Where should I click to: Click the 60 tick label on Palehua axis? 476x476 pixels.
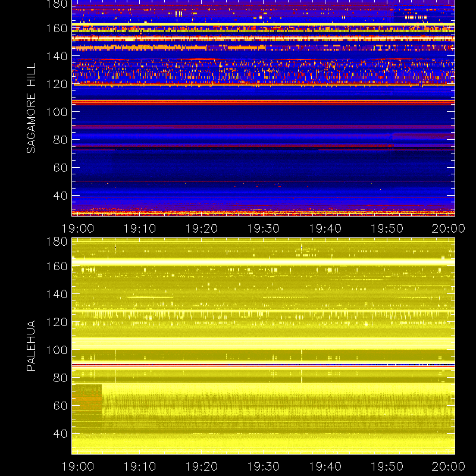pos(60,406)
